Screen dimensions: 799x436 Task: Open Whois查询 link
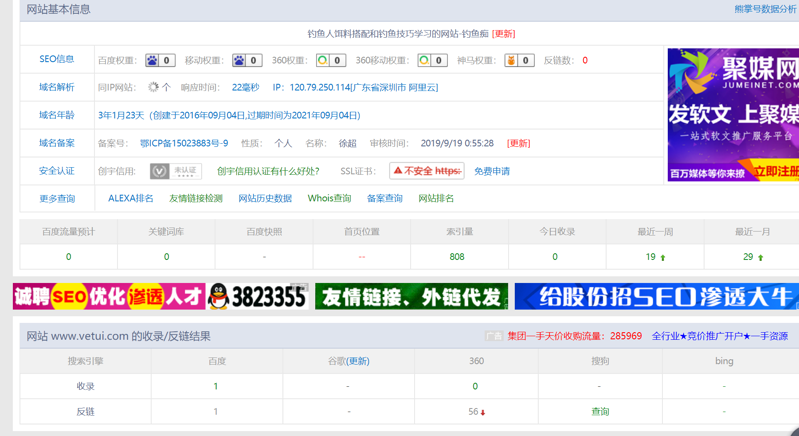(x=329, y=199)
